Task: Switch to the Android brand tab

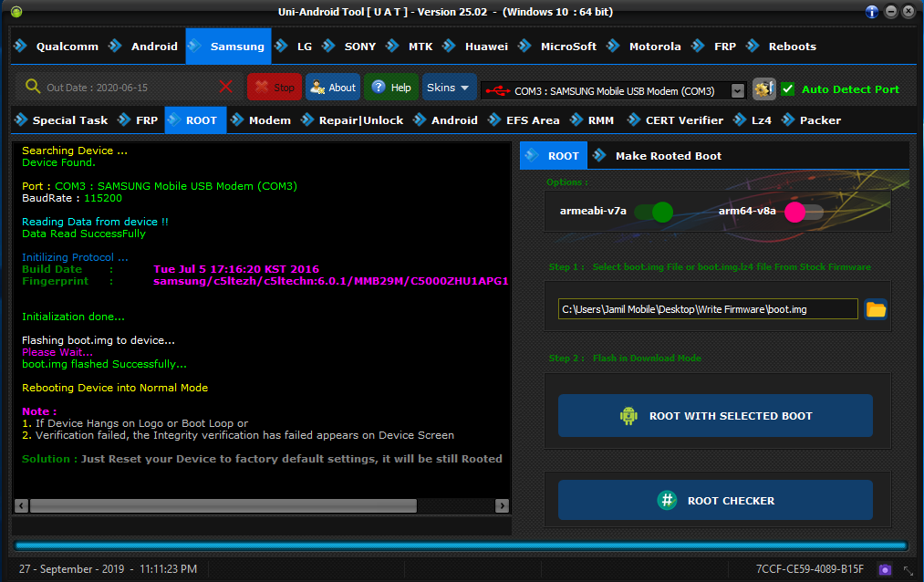Action: 143,46
